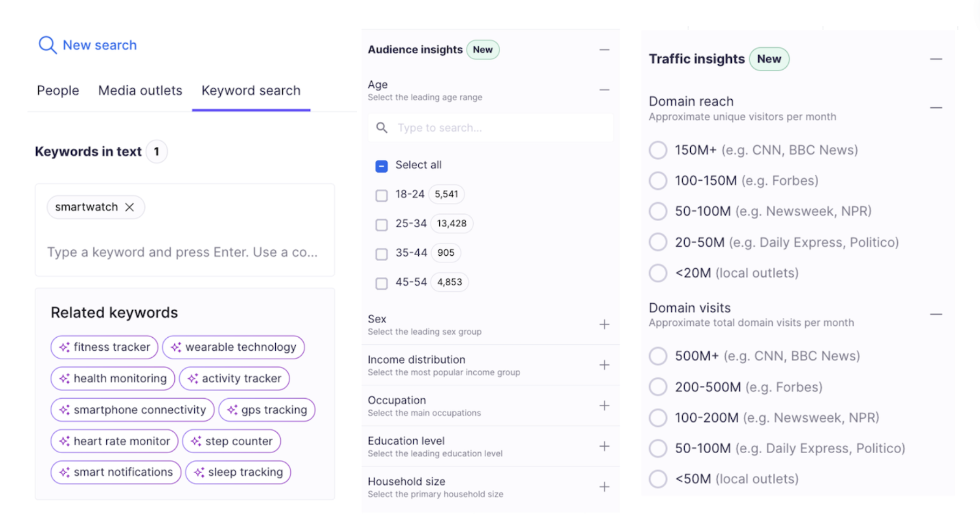Click the sparkle icon on heart rate monitor chip
Viewport: 980px width, 518px height.
64,441
